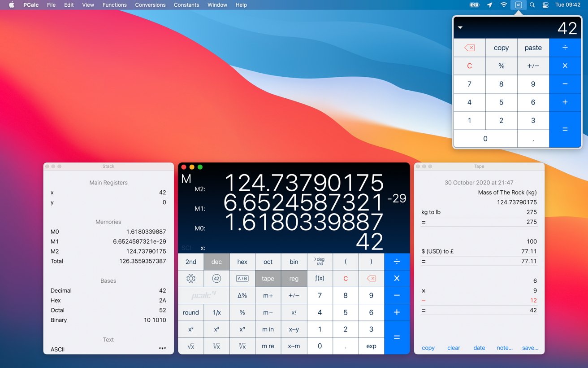Open the PCalc settings gear icon

190,278
